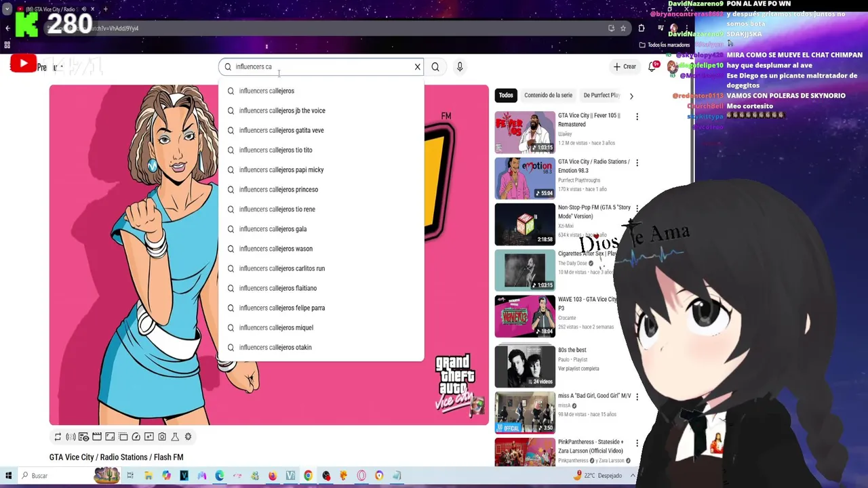Open Todos los marcadores folder
The width and height of the screenshot is (868, 488).
[x=665, y=45]
